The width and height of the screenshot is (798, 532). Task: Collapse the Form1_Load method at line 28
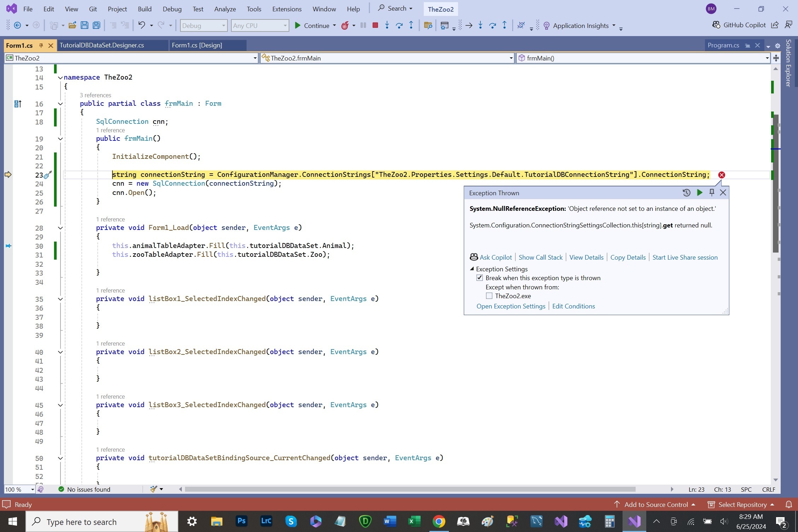pyautogui.click(x=60, y=228)
